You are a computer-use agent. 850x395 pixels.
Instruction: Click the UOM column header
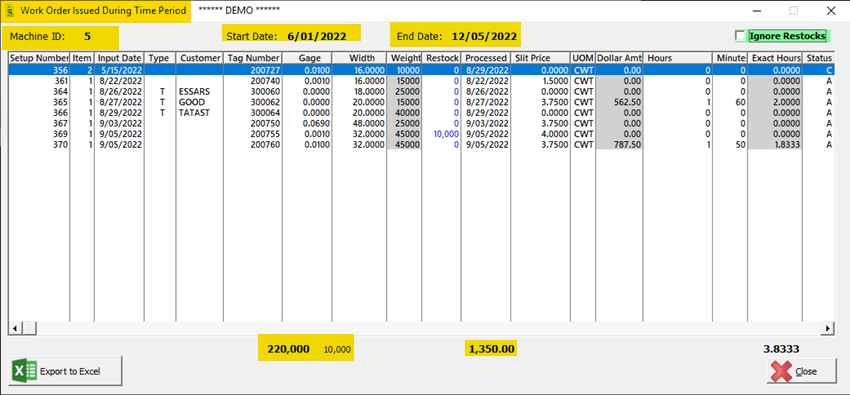(583, 58)
